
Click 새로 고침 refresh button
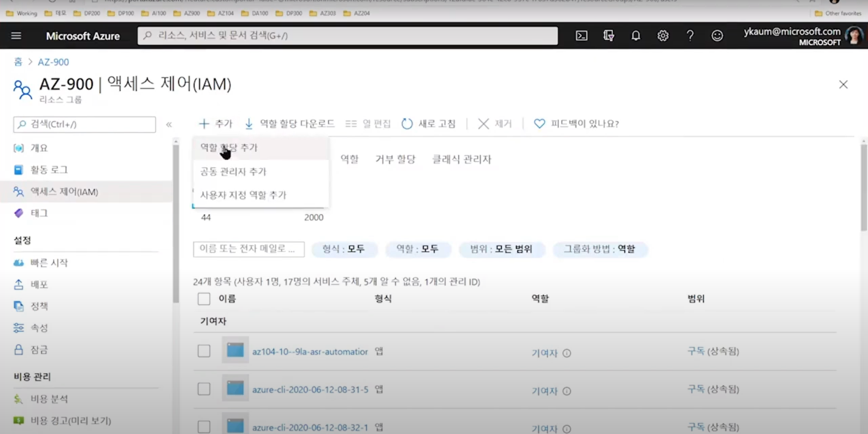click(x=429, y=123)
